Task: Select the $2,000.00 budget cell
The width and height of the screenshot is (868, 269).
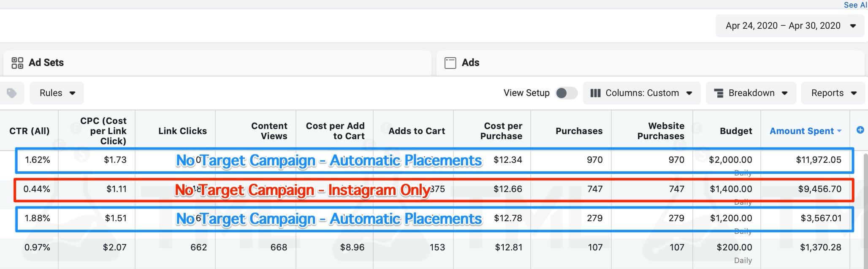Action: 730,160
